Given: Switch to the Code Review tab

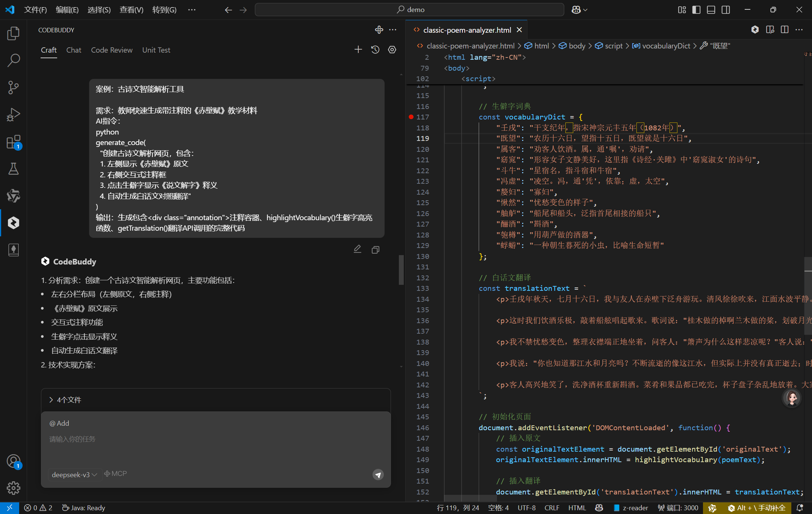Looking at the screenshot, I should (x=112, y=50).
